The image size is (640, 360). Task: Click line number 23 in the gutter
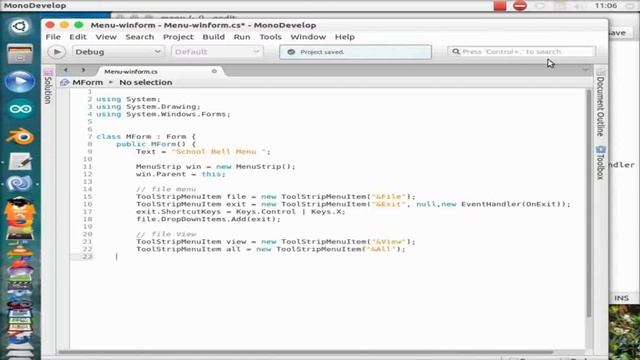[x=88, y=257]
